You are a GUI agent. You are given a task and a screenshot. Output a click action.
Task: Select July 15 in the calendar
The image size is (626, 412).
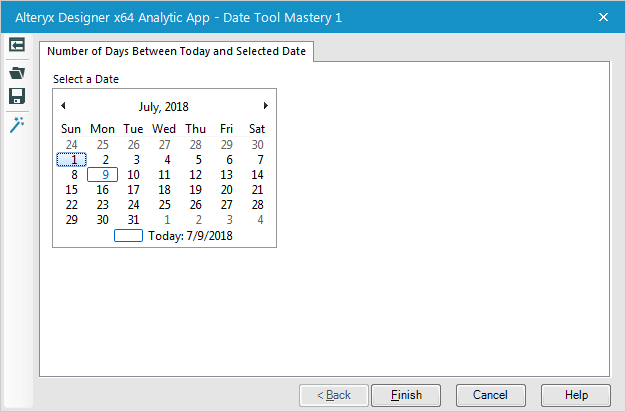71,190
